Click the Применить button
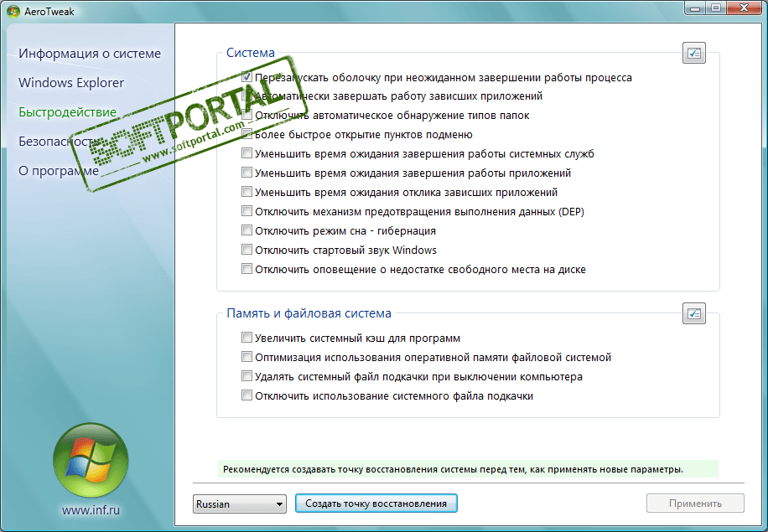 [x=695, y=504]
